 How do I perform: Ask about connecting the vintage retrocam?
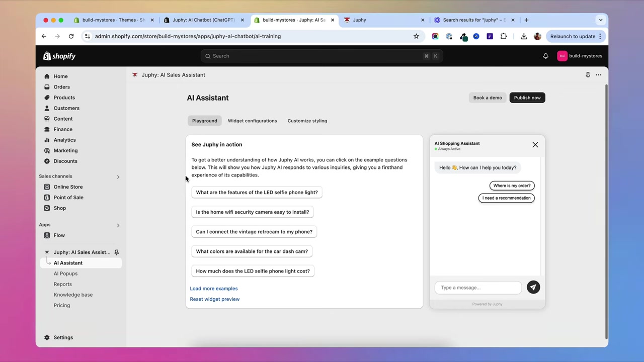[x=254, y=231]
